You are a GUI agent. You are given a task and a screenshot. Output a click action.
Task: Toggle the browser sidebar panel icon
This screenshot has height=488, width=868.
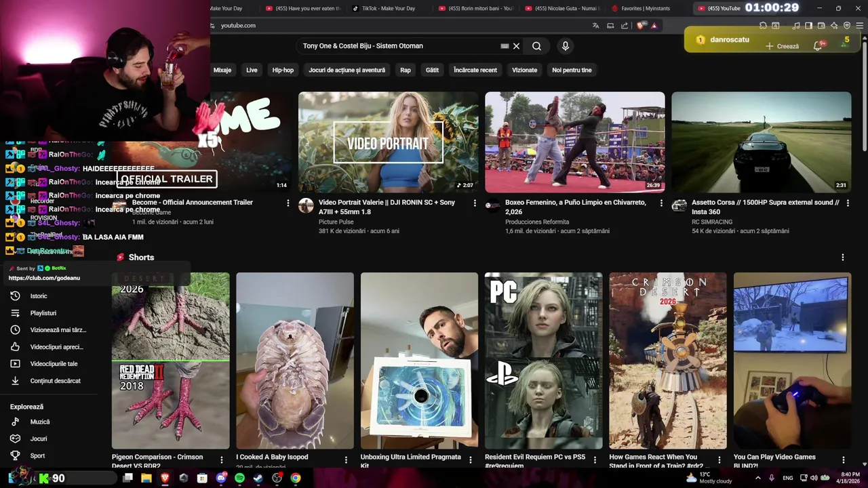[808, 26]
